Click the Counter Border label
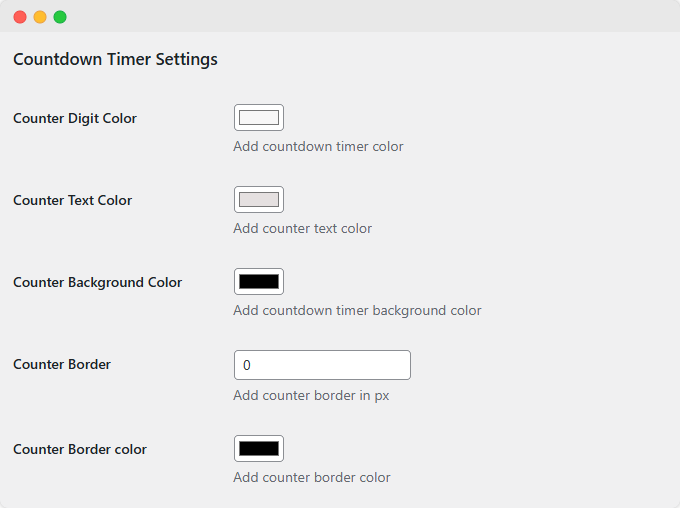 (62, 364)
